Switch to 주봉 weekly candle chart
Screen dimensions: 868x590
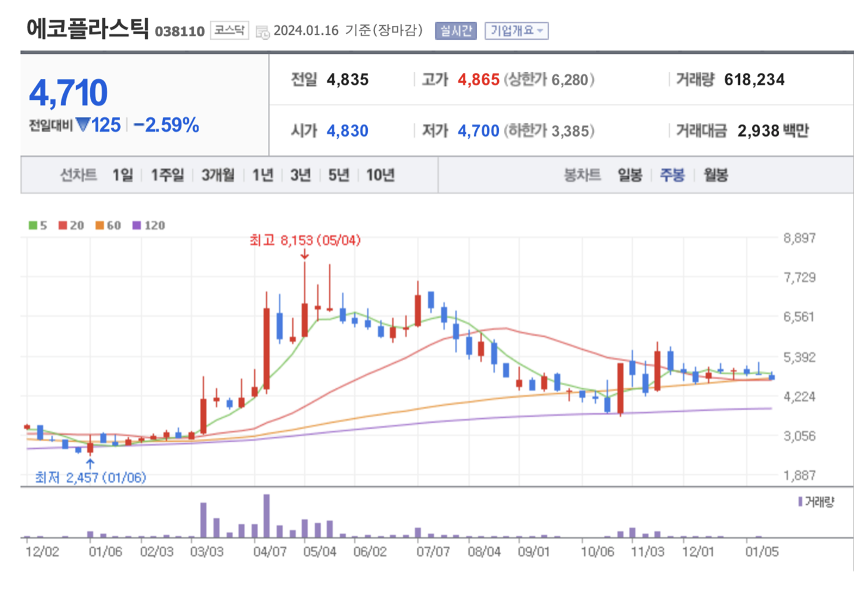(672, 175)
